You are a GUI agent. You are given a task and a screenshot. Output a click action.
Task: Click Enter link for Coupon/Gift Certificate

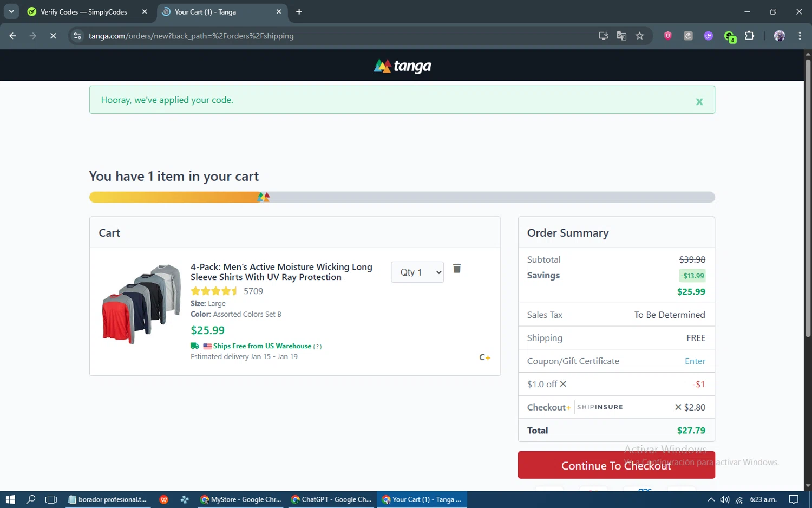(695, 361)
